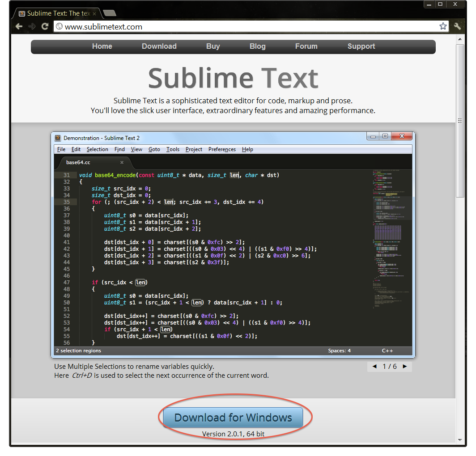Close the base64.cc editor tab
Viewport: 476px width, 456px height.
pyautogui.click(x=122, y=162)
